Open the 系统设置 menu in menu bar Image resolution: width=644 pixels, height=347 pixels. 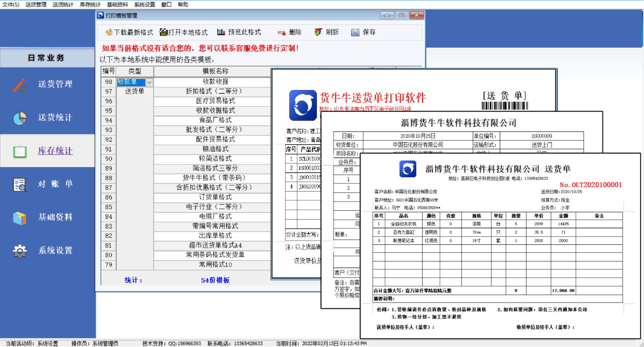point(145,5)
